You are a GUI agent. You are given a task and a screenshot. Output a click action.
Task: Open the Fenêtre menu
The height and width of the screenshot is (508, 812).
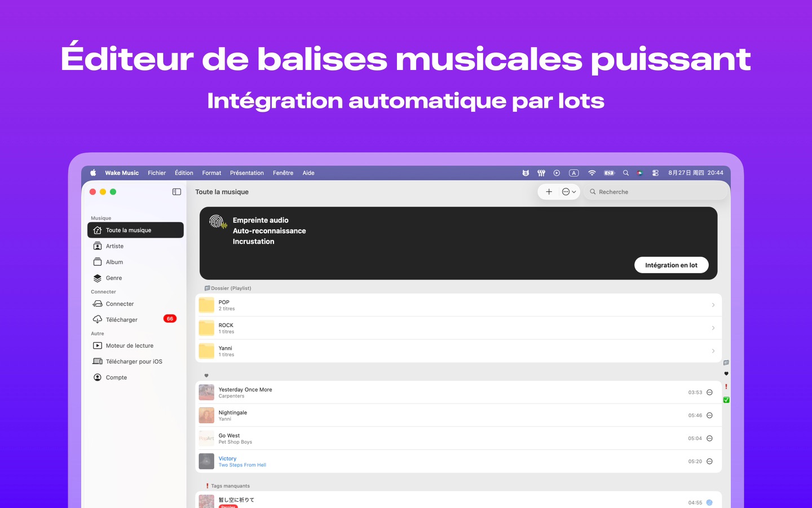[x=283, y=173]
